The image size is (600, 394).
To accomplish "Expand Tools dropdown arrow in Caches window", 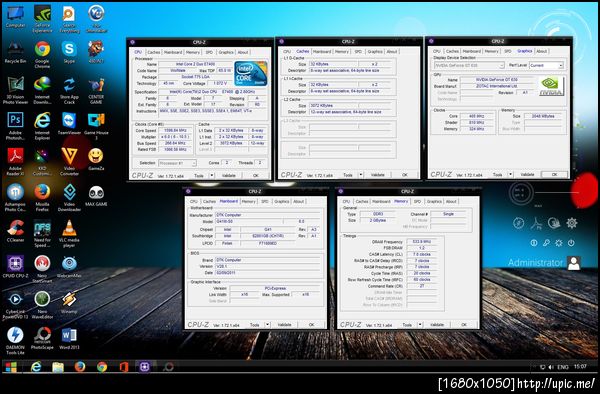I will point(360,175).
